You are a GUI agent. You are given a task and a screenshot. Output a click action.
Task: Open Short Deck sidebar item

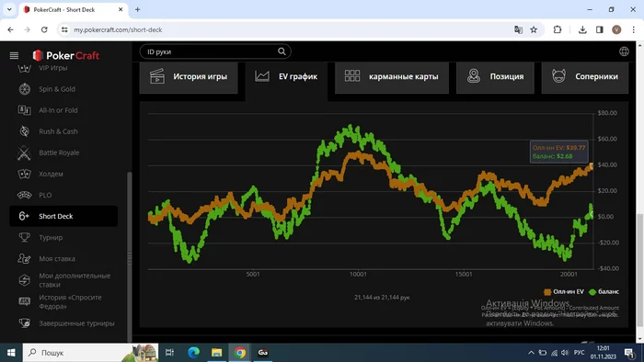pyautogui.click(x=63, y=216)
